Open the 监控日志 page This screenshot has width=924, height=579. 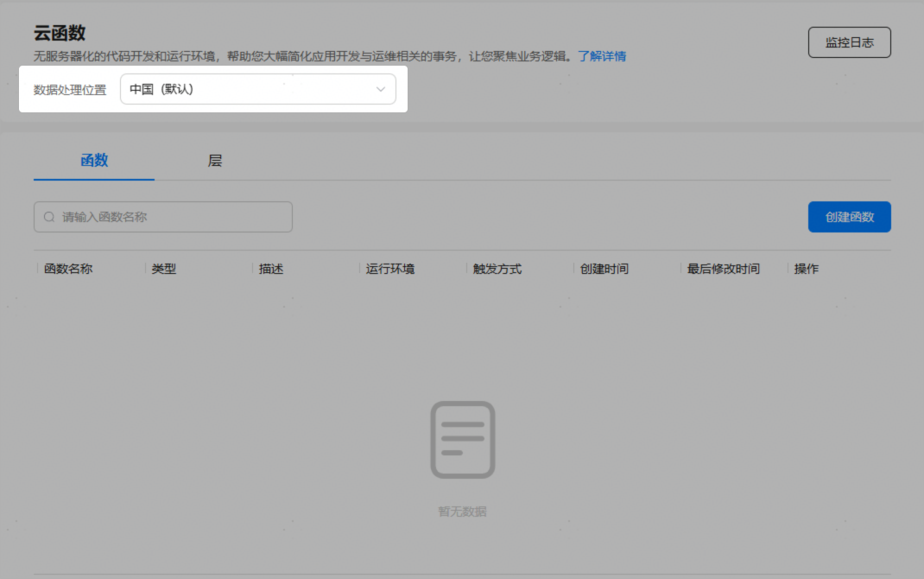click(849, 42)
